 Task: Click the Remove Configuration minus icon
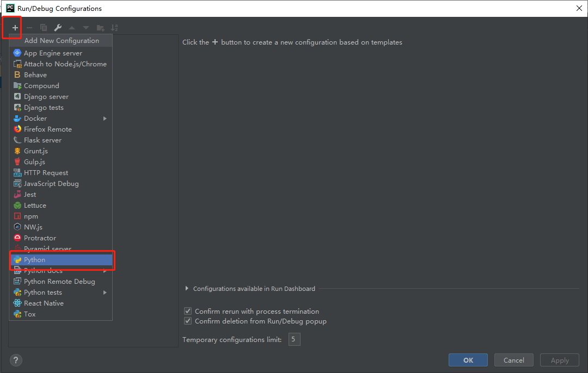pos(29,28)
